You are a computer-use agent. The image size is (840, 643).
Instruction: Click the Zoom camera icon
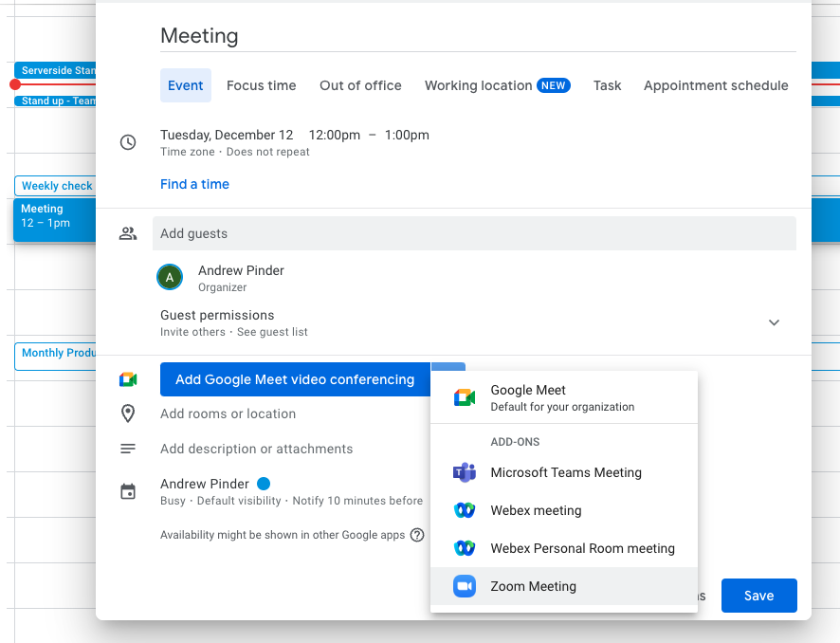click(465, 586)
